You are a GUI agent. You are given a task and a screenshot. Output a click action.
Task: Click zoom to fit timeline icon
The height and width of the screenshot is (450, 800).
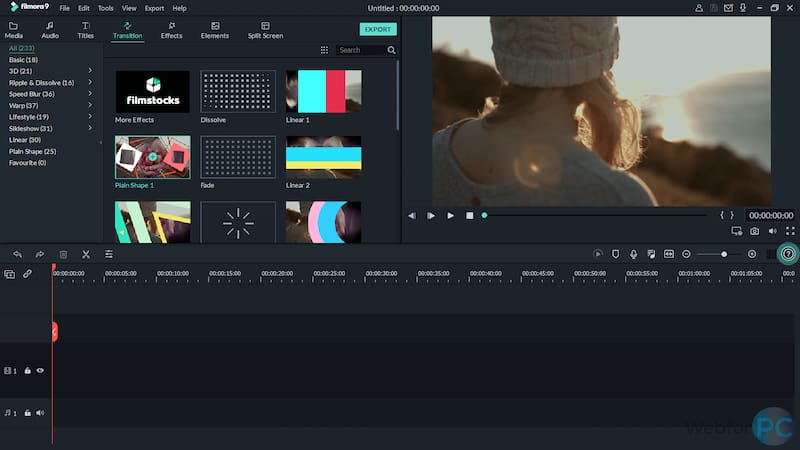coord(668,254)
